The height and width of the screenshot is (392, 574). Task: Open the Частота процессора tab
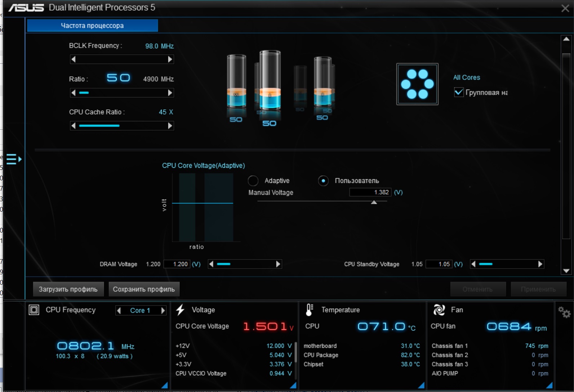point(92,26)
